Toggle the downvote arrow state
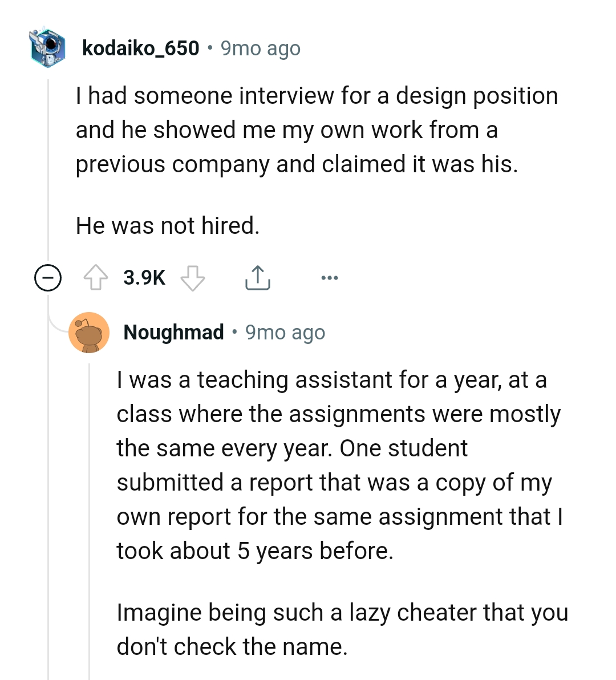 192,280
